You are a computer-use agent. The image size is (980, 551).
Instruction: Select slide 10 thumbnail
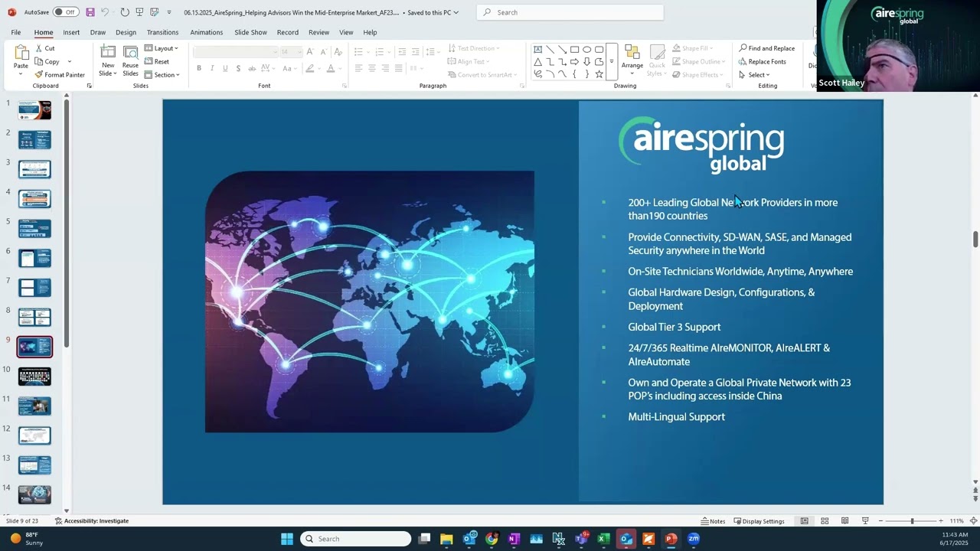[34, 376]
